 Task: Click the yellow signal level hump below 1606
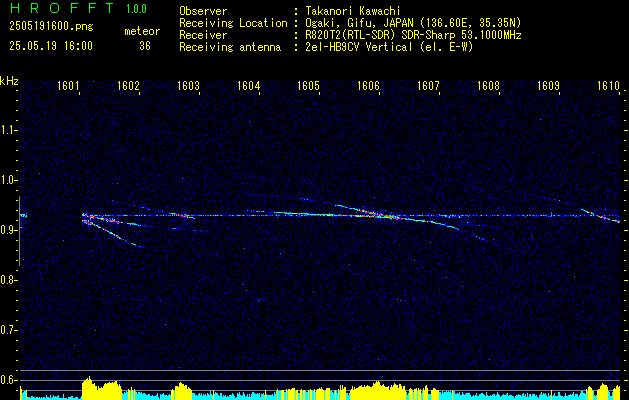pyautogui.click(x=377, y=390)
